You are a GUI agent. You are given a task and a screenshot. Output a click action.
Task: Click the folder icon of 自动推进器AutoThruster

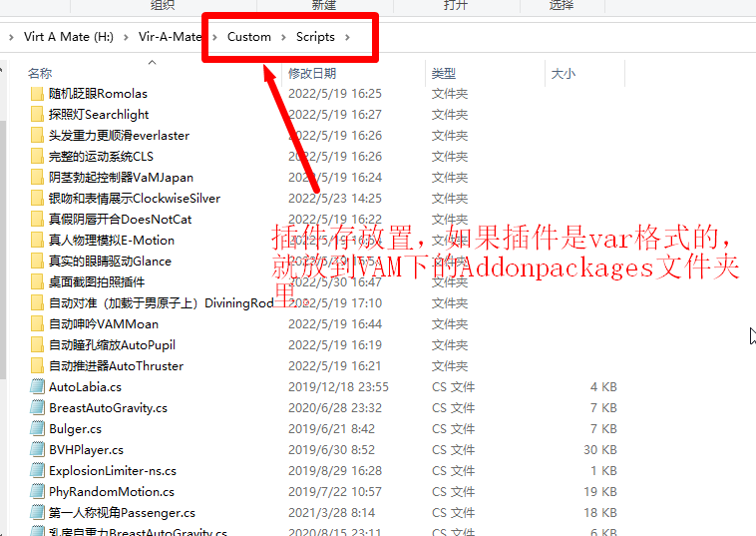(37, 366)
